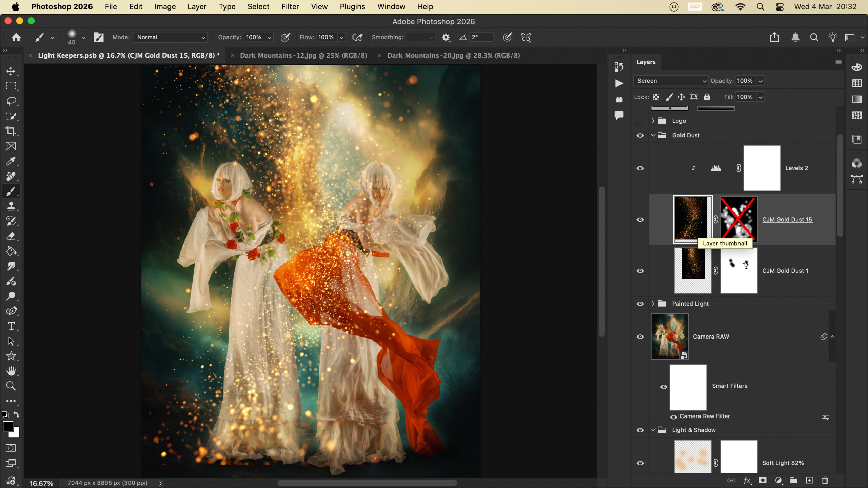Image resolution: width=868 pixels, height=488 pixels.
Task: Hide the Camera RAW layer
Action: tap(640, 337)
